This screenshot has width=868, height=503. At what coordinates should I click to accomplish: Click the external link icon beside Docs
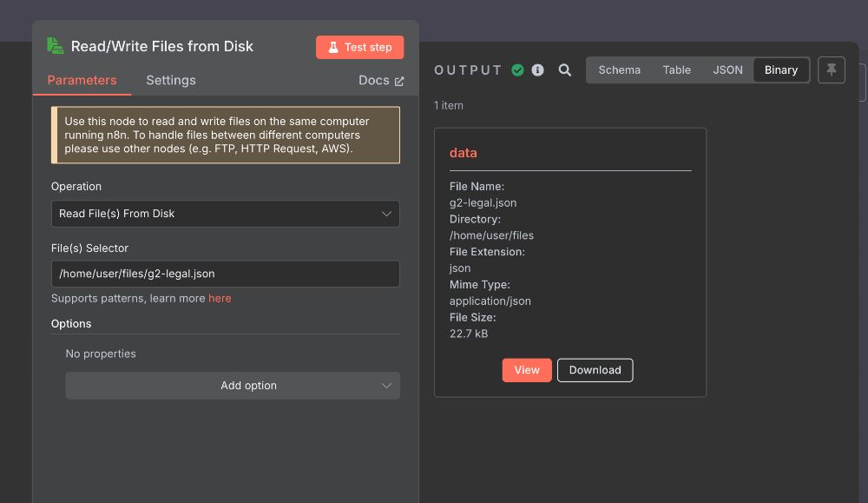[x=399, y=80]
